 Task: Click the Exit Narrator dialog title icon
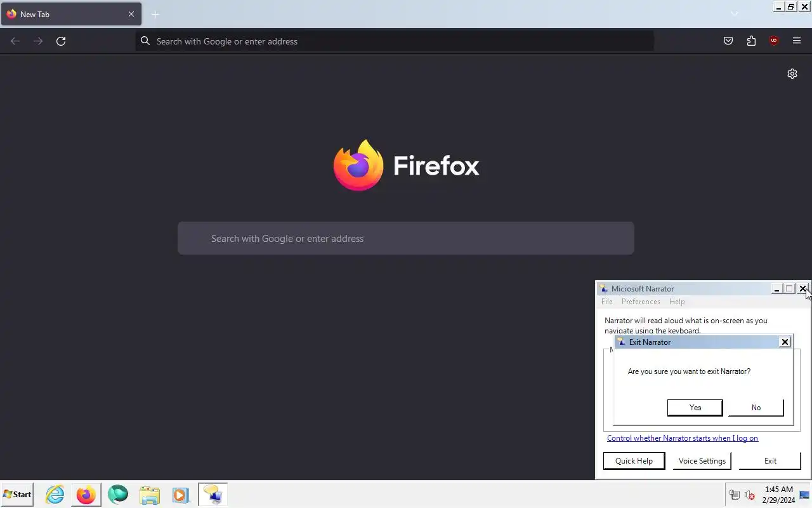[621, 342]
